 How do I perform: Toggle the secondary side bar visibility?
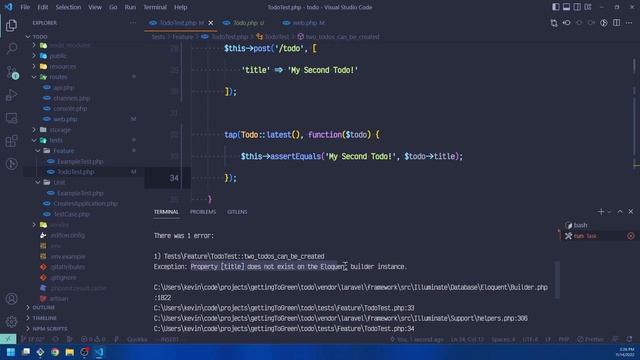coord(577,7)
